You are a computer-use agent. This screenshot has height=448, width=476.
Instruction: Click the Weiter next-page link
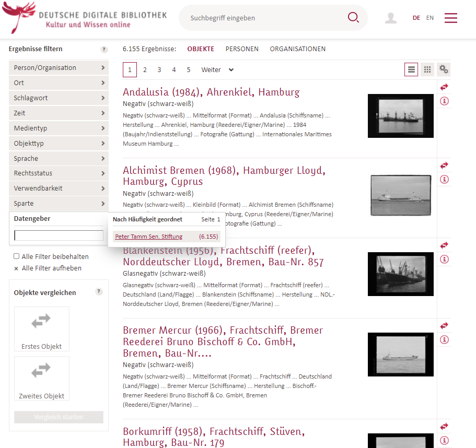point(211,70)
